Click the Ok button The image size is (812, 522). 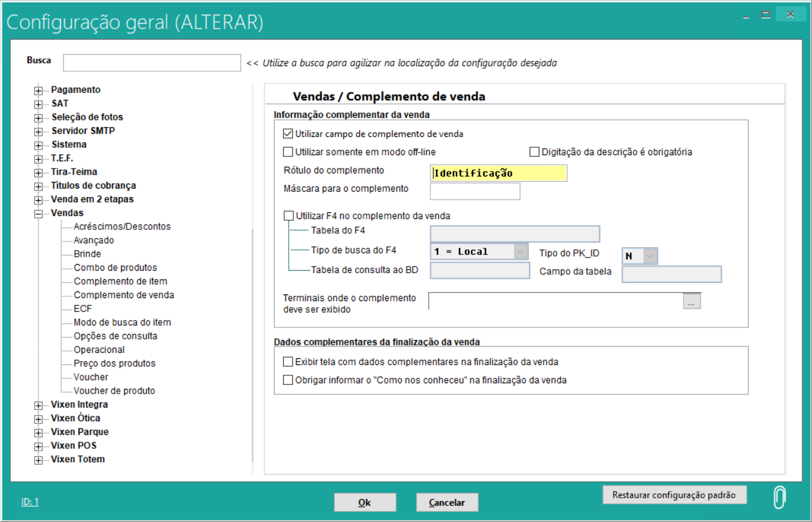pos(365,503)
